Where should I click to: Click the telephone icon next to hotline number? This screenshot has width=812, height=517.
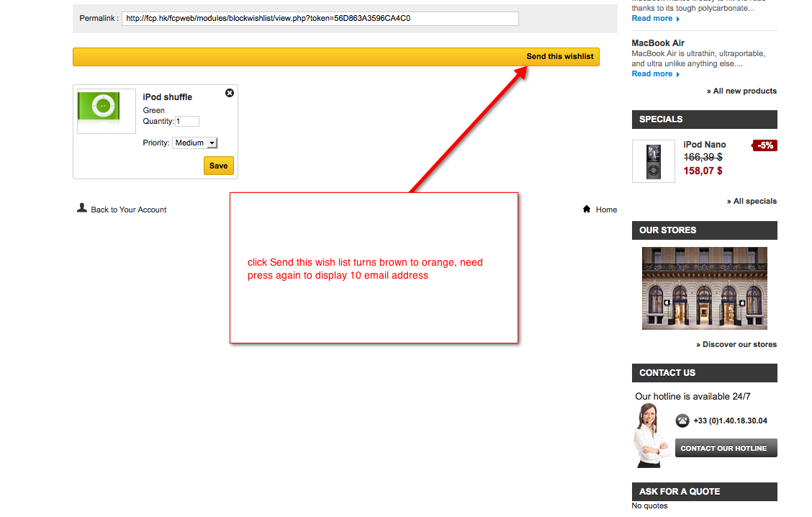coord(682,421)
